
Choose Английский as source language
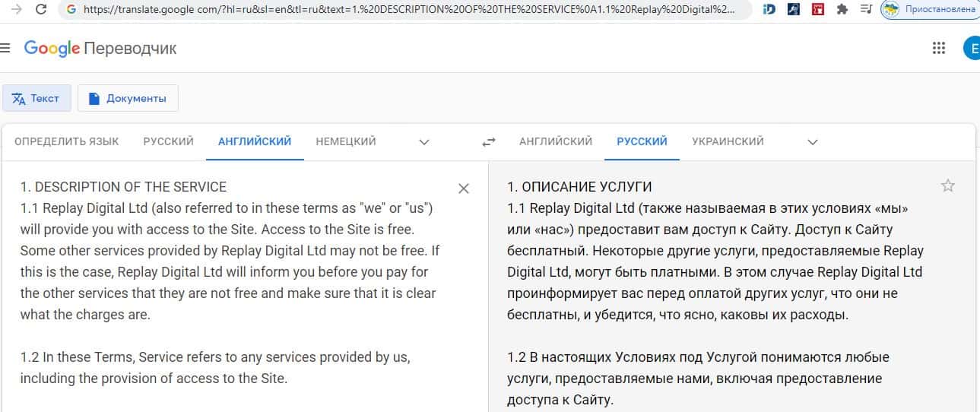[x=255, y=141]
